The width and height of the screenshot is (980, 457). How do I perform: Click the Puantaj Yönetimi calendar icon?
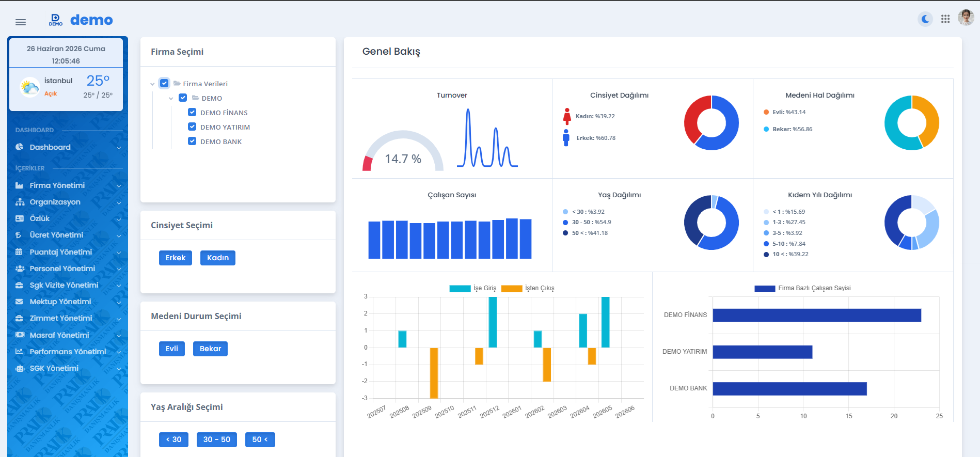point(19,252)
